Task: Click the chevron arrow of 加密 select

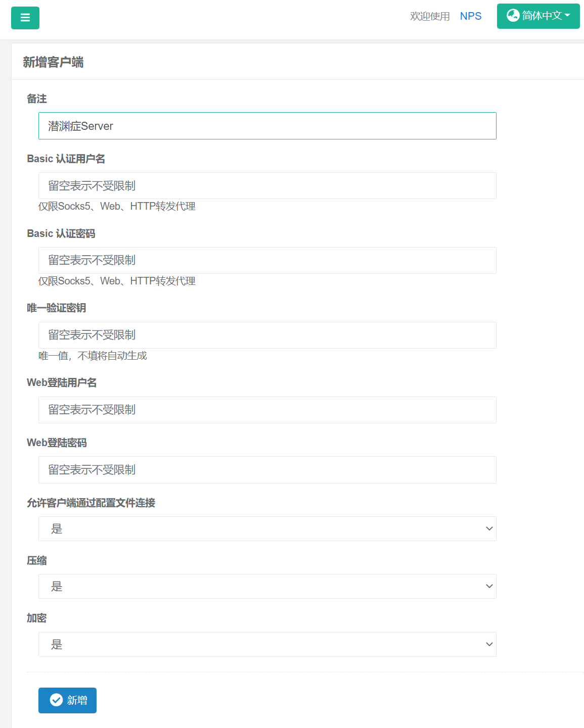Action: tap(489, 644)
